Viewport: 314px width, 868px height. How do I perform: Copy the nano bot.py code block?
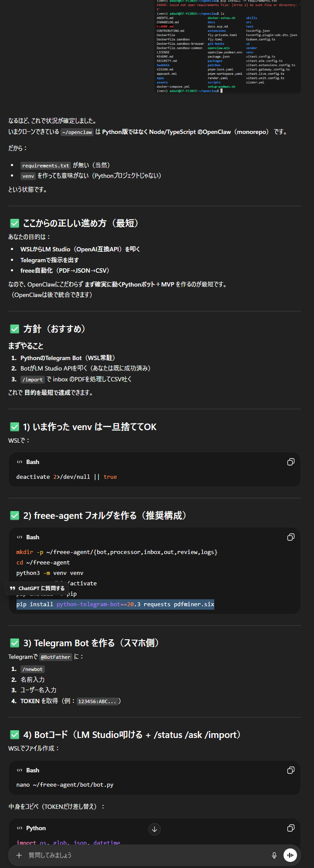click(290, 770)
